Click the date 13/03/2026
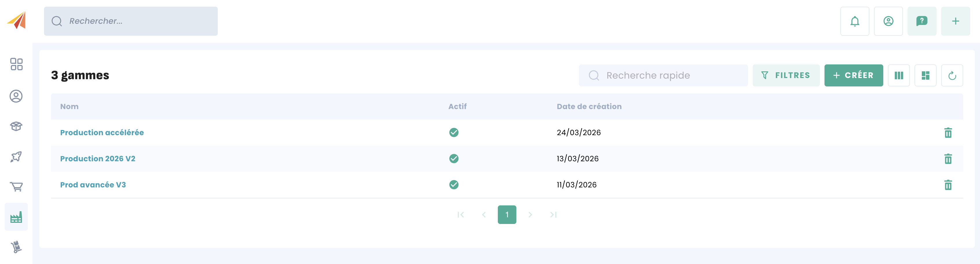Screen dimensions: 980x264 [577, 158]
